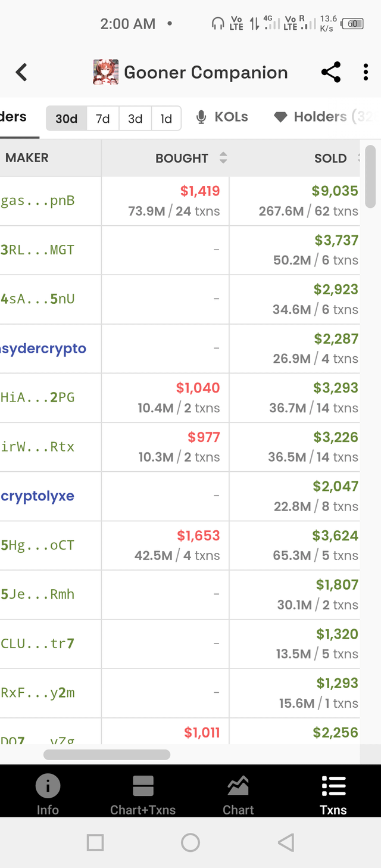The width and height of the screenshot is (381, 868).
Task: Tap the Gooner Companion token avatar
Action: click(x=106, y=73)
